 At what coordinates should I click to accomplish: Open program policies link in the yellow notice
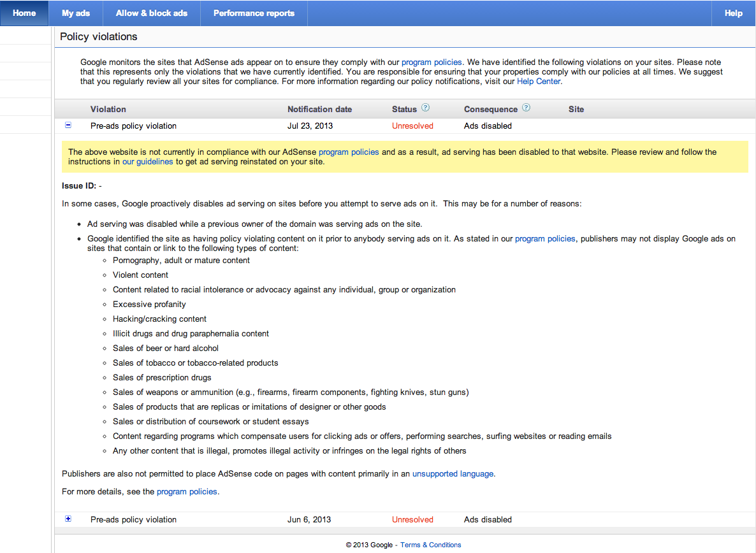[349, 152]
